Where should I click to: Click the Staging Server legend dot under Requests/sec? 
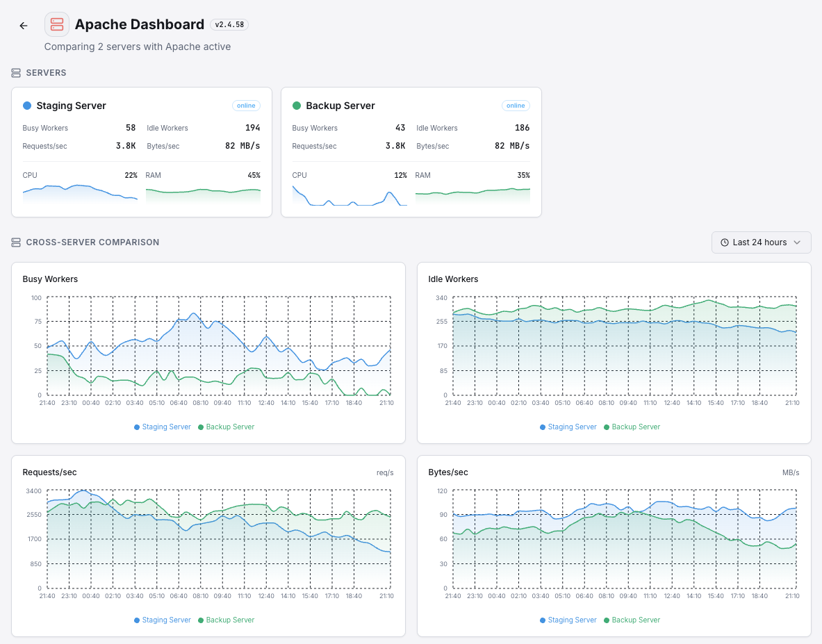point(138,620)
